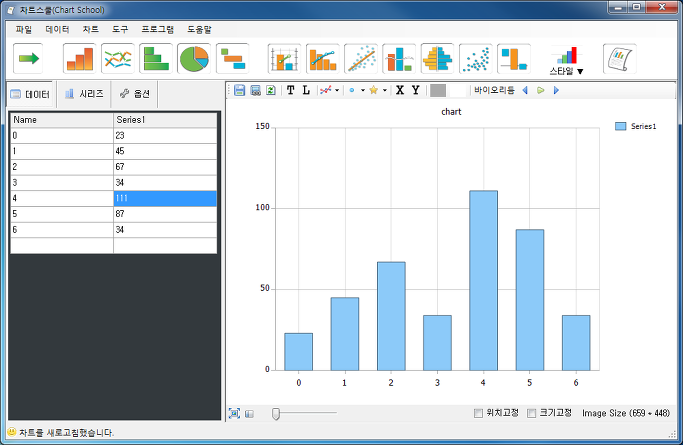The image size is (683, 445).
Task: Pick the white color swatch
Action: pos(458,91)
